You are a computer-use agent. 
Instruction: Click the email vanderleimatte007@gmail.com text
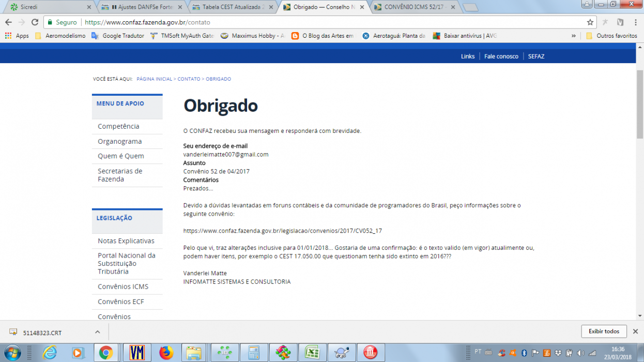226,155
